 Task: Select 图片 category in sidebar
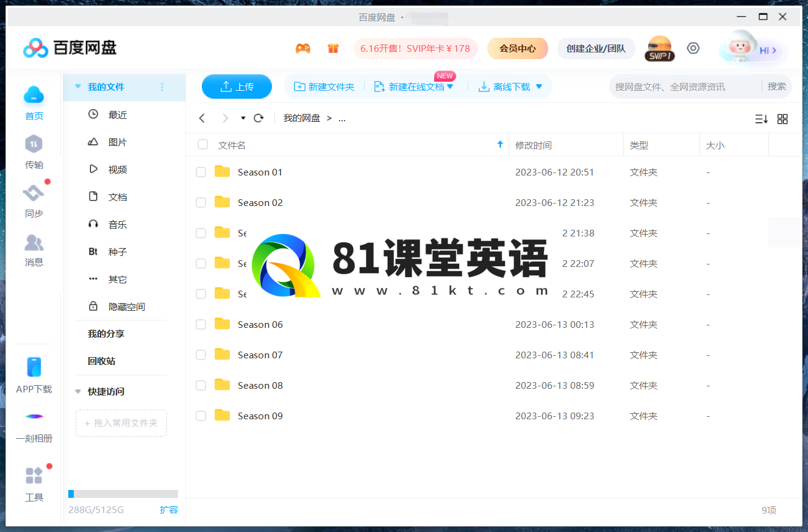(x=118, y=142)
